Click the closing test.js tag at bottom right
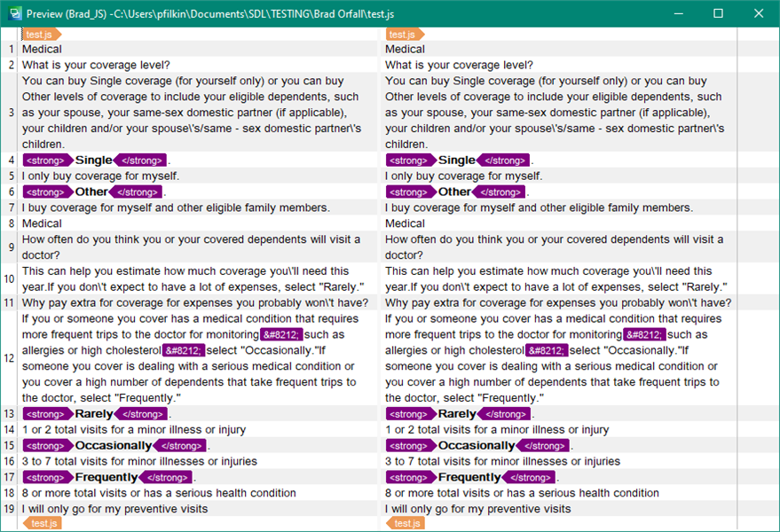 [x=405, y=523]
